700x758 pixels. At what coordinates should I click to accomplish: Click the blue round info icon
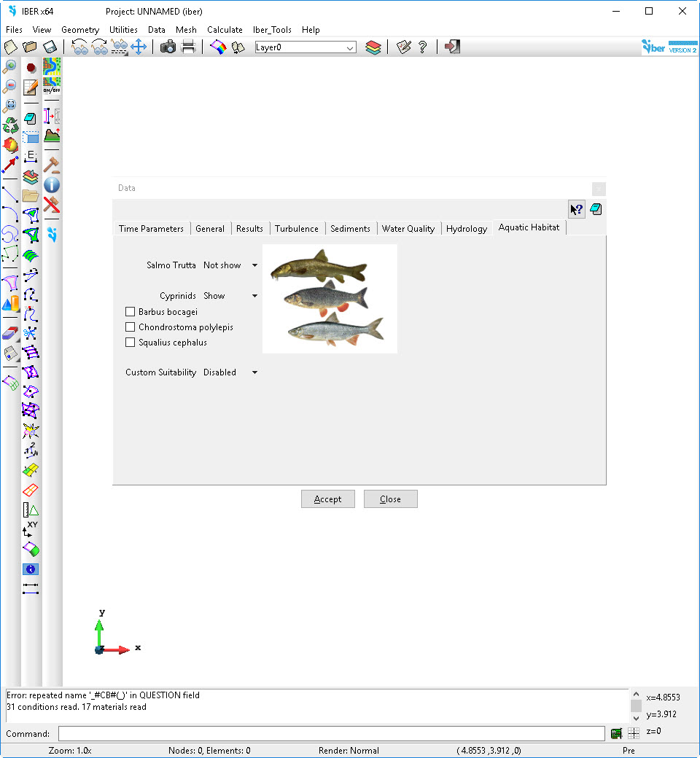pyautogui.click(x=52, y=185)
